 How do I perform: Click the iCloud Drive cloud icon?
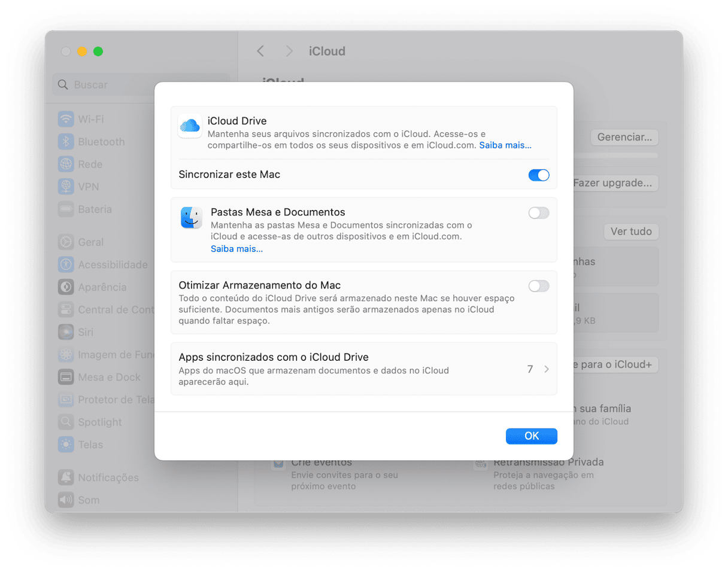[x=190, y=126]
